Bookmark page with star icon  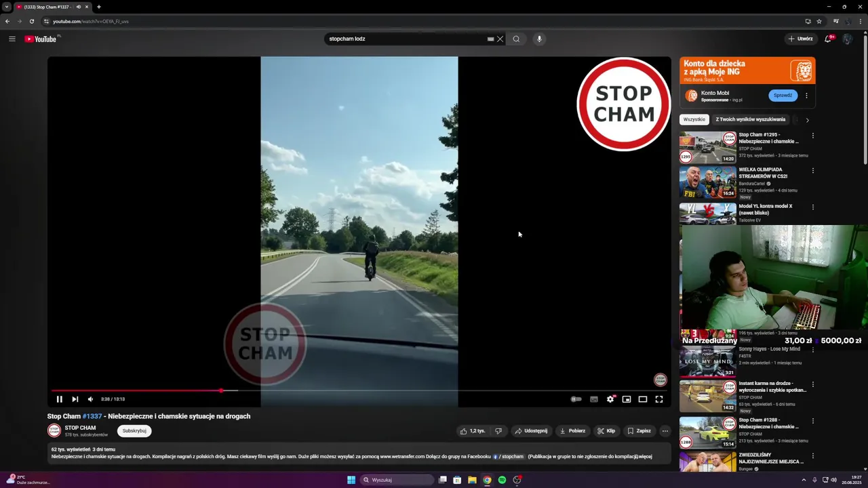point(819,21)
